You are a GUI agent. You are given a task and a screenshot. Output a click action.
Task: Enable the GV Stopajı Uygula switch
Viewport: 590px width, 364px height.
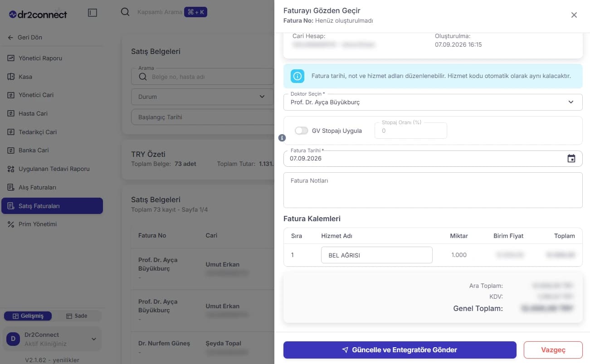[302, 131]
